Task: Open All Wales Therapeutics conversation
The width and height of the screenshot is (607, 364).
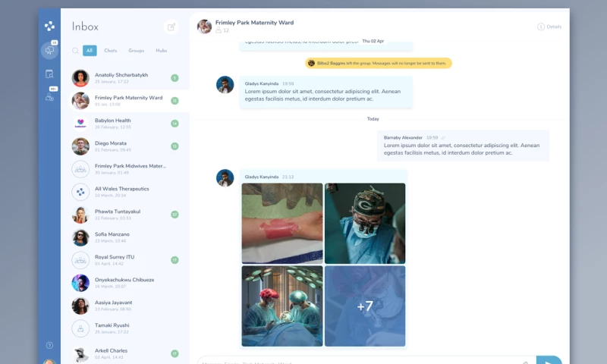Action: pyautogui.click(x=125, y=192)
